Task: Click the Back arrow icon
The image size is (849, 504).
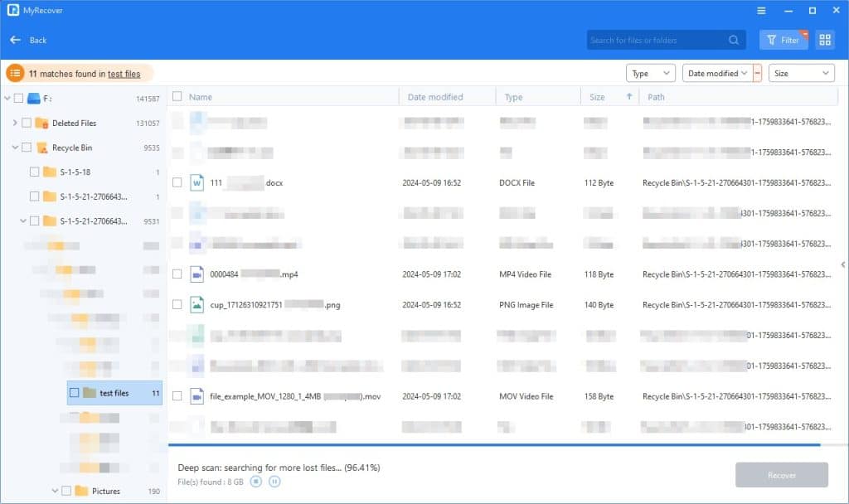Action: click(x=15, y=40)
